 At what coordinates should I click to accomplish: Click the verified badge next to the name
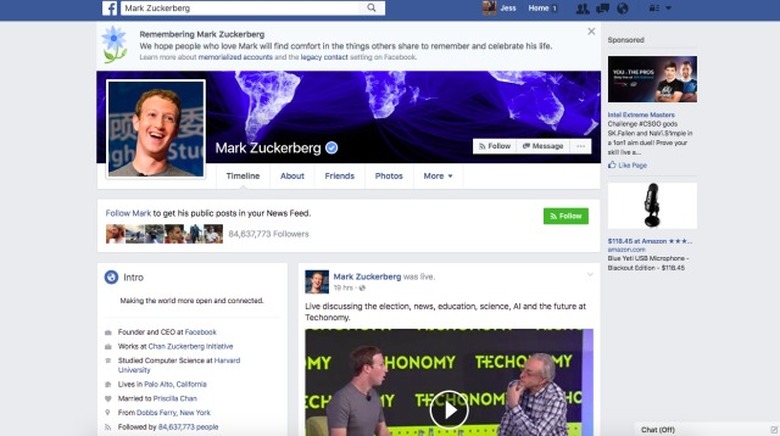coord(331,148)
